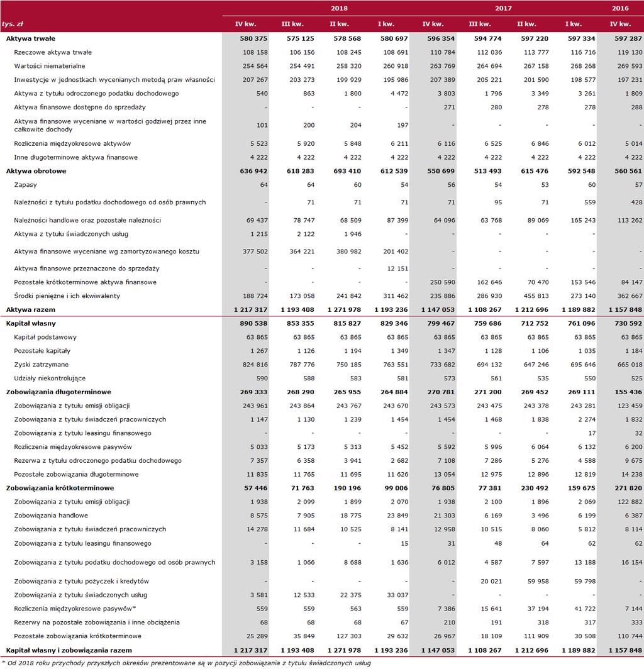
Task: Select the 2017 year header
Action: point(503,8)
